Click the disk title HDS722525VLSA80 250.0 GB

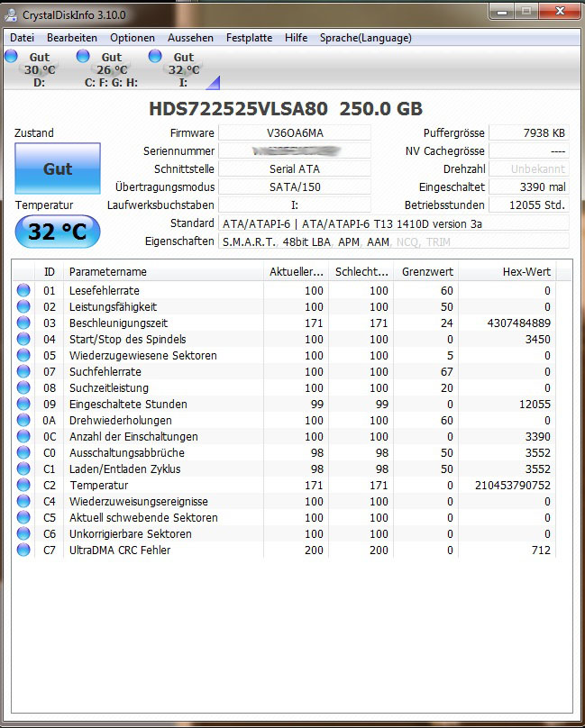(286, 109)
